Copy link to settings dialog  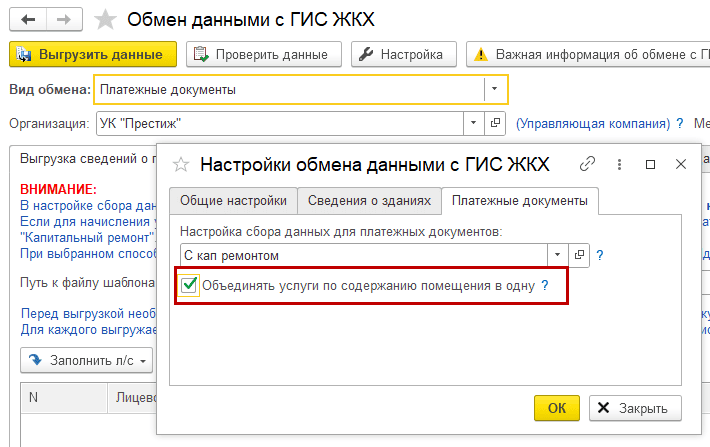[588, 164]
